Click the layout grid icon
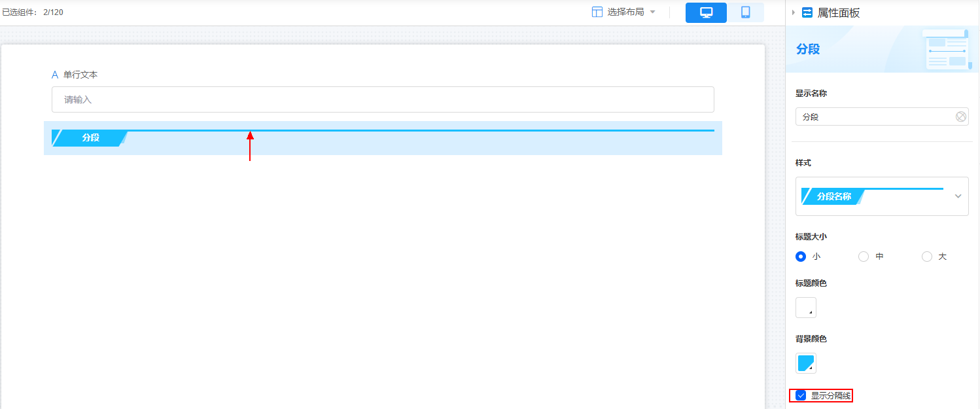The height and width of the screenshot is (409, 980). 597,12
